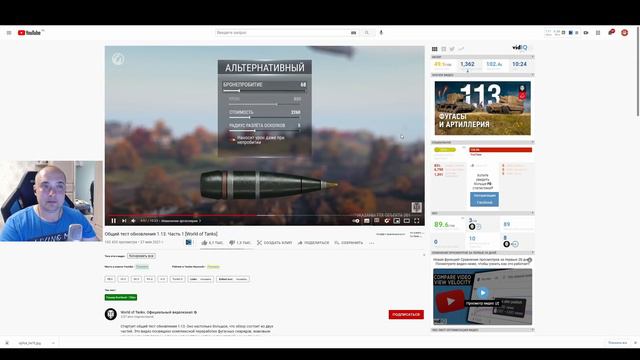
Task: Go to YouTube home via the logo
Action: 29,33
